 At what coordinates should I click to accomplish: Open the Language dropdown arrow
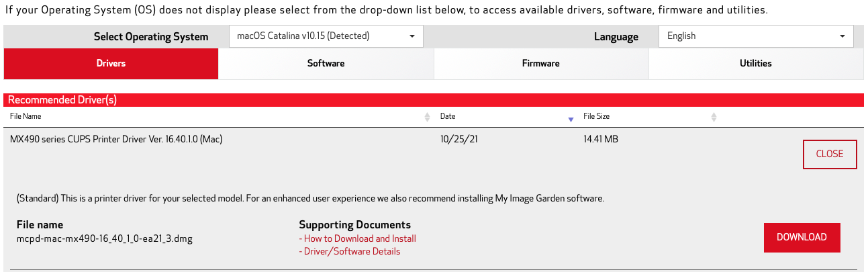842,36
